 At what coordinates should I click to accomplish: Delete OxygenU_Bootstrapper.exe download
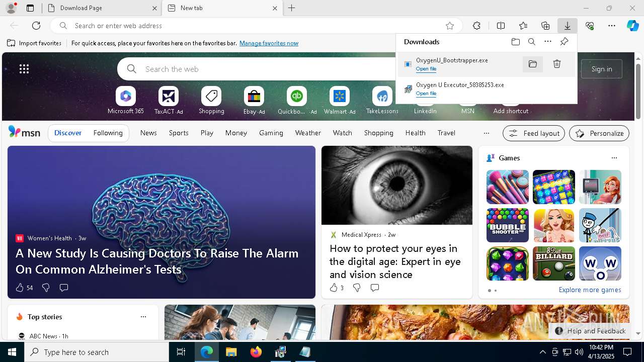(x=557, y=64)
